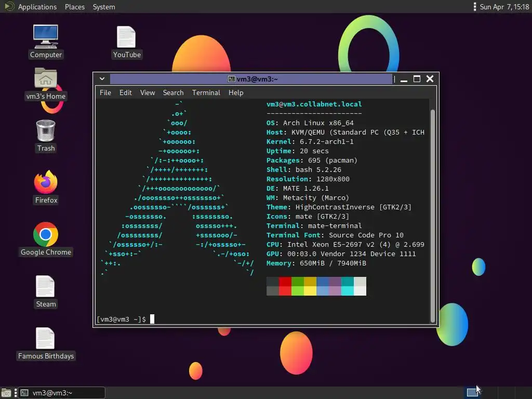This screenshot has width=532, height=399.
Task: Click the terminal vertical scrollbar
Action: (x=433, y=216)
